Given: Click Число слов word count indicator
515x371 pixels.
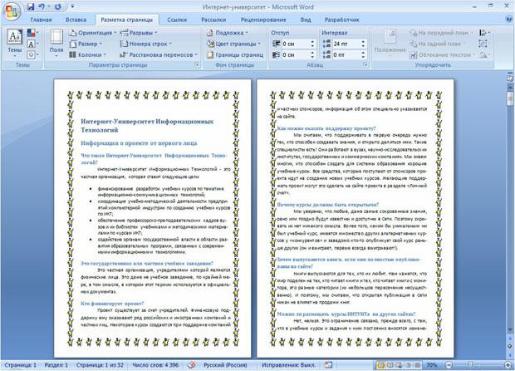Looking at the screenshot, I should [x=155, y=365].
